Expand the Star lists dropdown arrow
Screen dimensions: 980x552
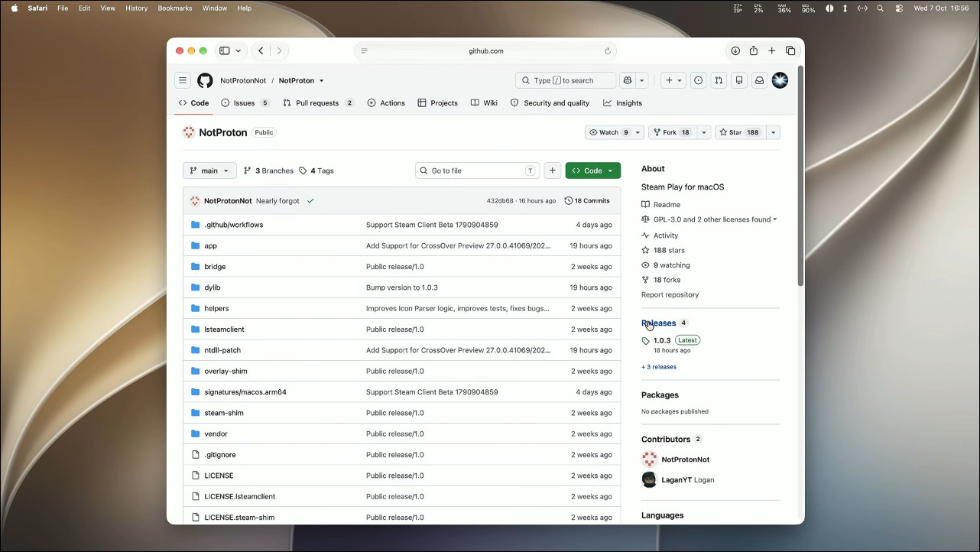pos(773,132)
